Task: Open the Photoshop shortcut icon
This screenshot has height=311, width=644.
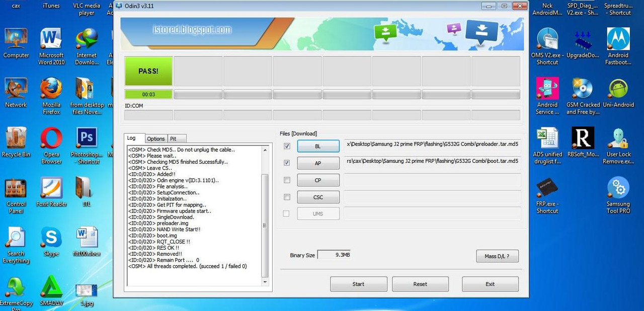Action: point(87,146)
